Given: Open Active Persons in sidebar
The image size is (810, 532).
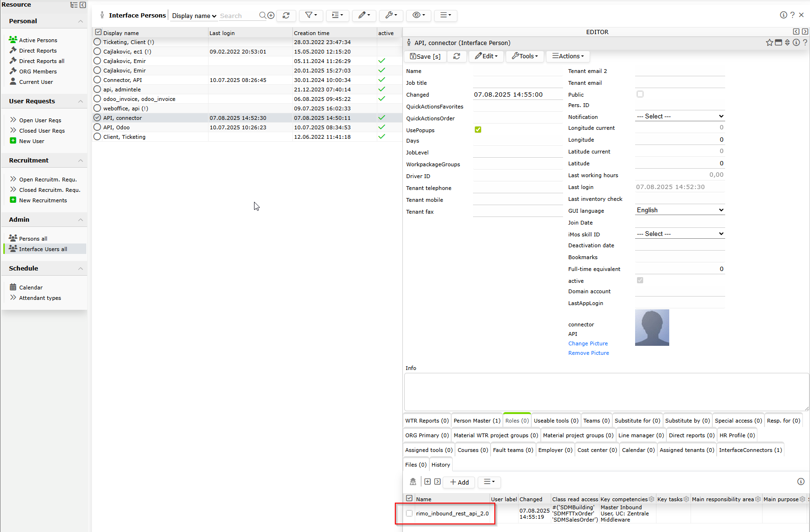Looking at the screenshot, I should [38, 40].
